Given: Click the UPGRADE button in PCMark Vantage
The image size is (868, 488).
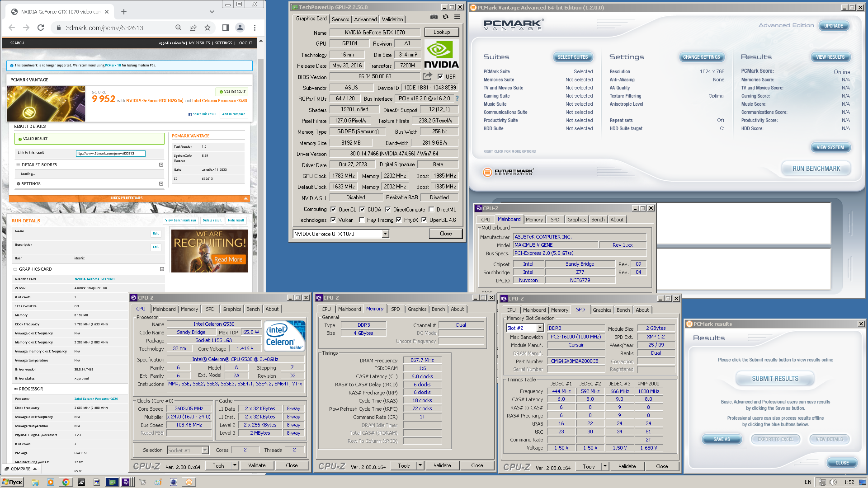Looking at the screenshot, I should pos(833,26).
